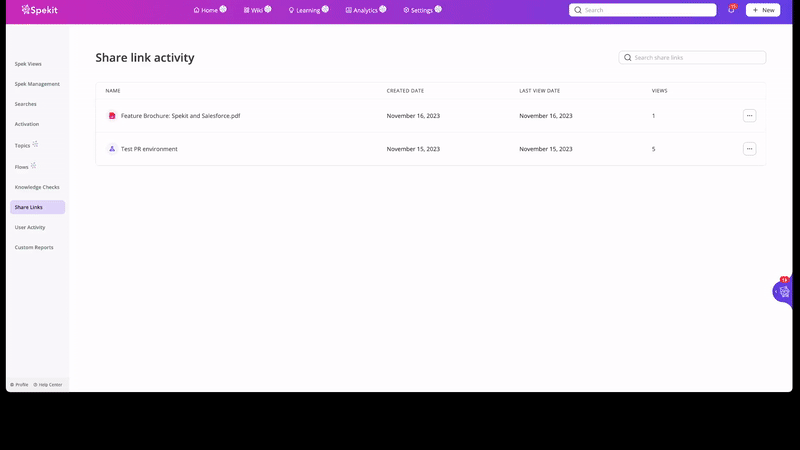Sort by VIEWS column header
Screen dimensions: 800x450
660,91
